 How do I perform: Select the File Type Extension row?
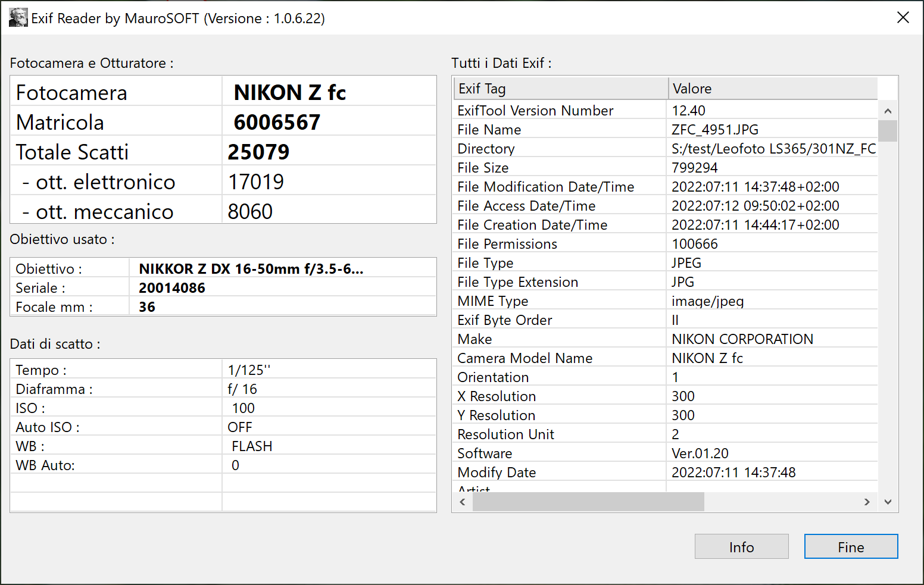665,282
